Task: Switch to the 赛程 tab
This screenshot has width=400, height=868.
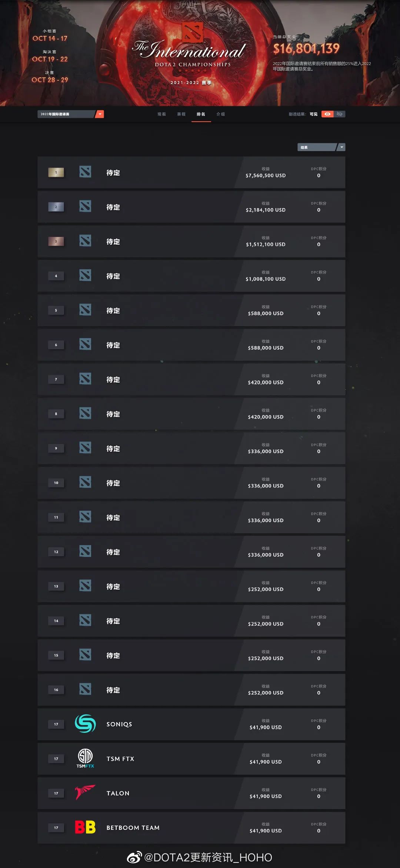Action: point(181,114)
